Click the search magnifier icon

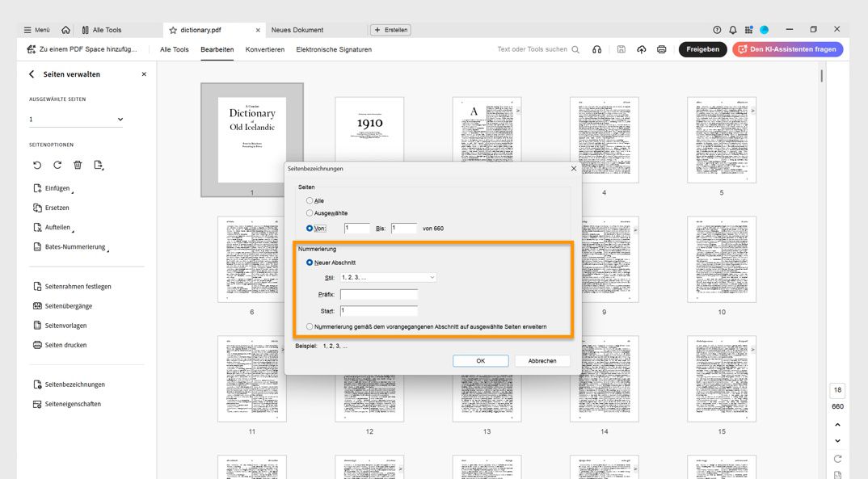tap(575, 49)
